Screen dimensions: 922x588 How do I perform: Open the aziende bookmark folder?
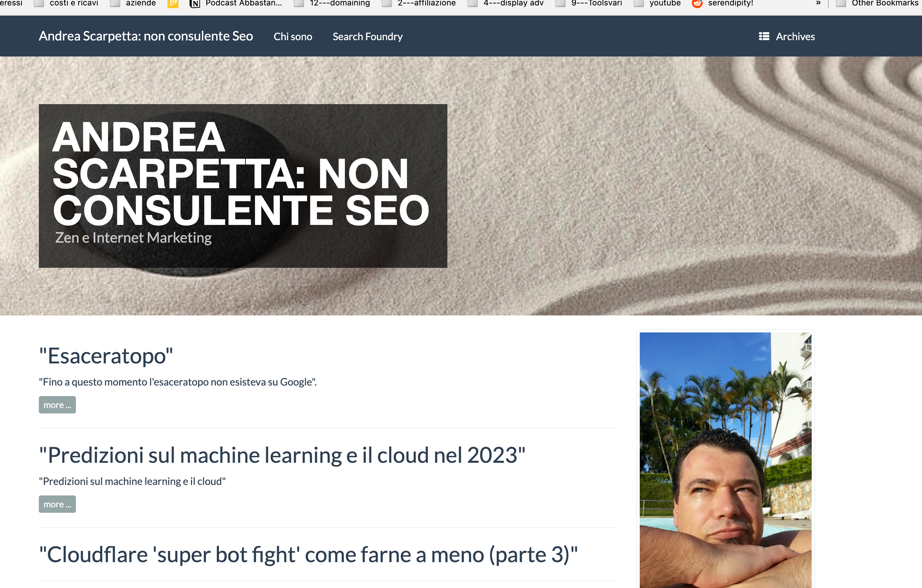click(x=133, y=3)
